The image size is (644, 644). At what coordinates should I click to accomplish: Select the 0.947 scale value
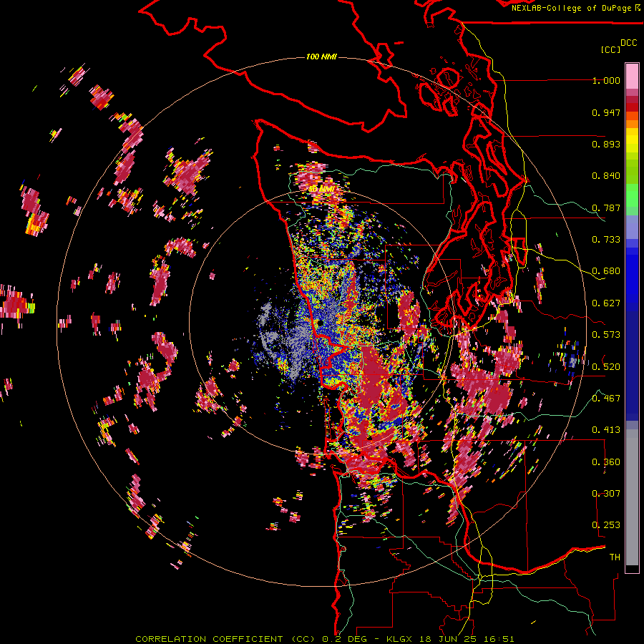pos(606,112)
